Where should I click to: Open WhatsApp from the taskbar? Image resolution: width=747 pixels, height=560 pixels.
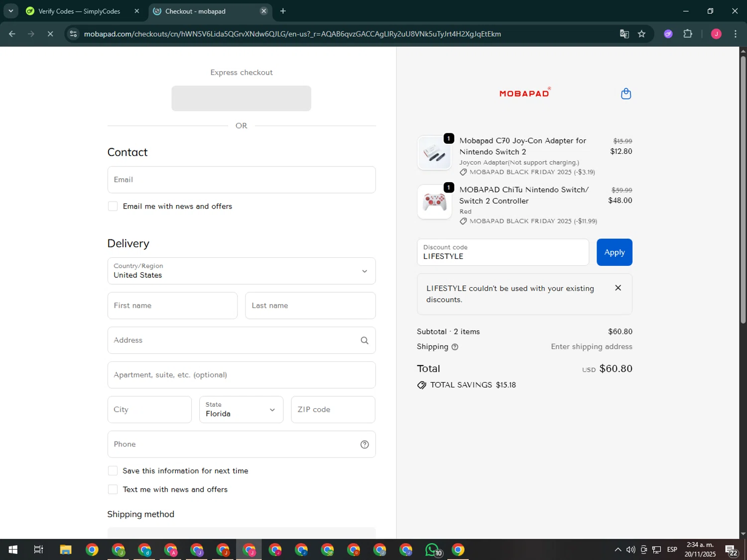pos(433,550)
